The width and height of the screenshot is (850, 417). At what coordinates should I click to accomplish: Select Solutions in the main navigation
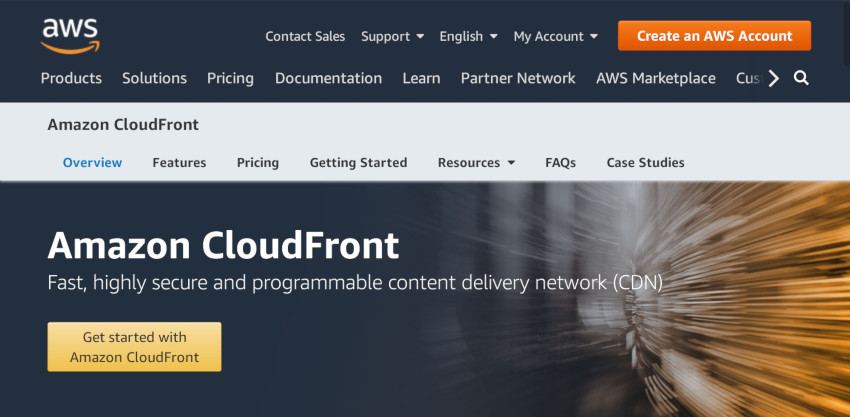[154, 79]
